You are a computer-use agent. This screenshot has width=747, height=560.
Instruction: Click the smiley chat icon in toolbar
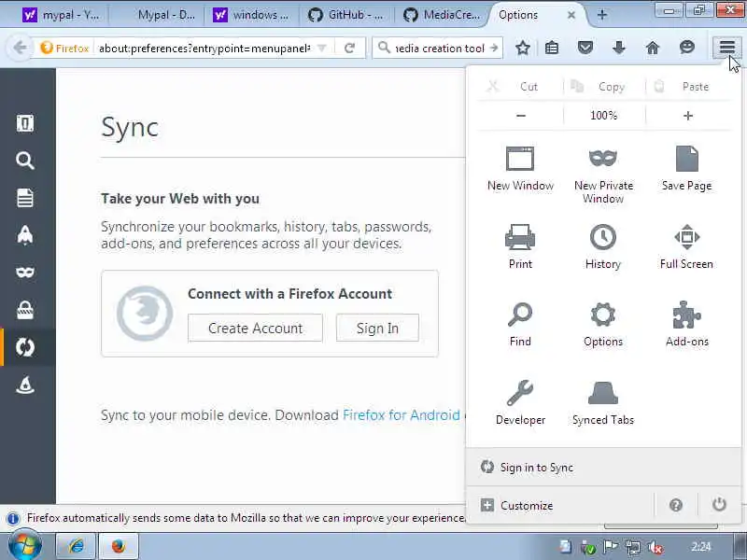coord(686,48)
